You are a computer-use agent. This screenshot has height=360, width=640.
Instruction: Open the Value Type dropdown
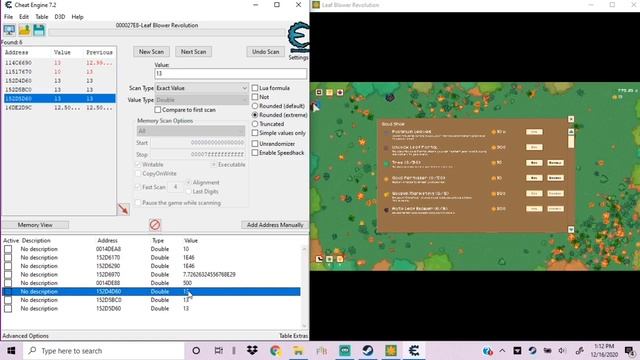(202, 100)
